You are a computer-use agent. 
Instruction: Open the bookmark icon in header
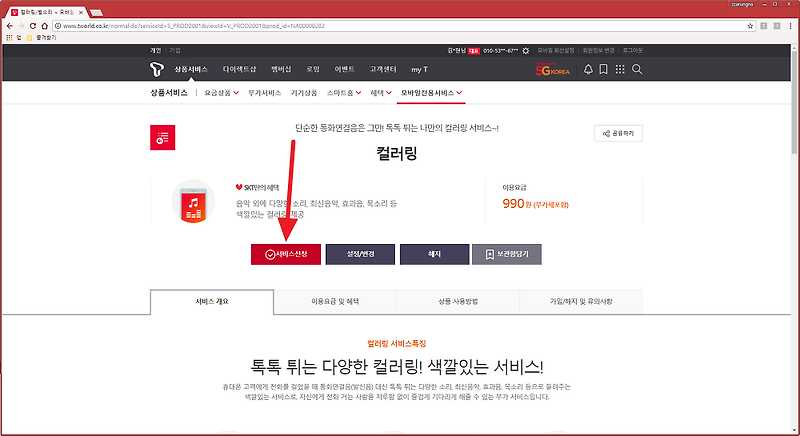(603, 69)
